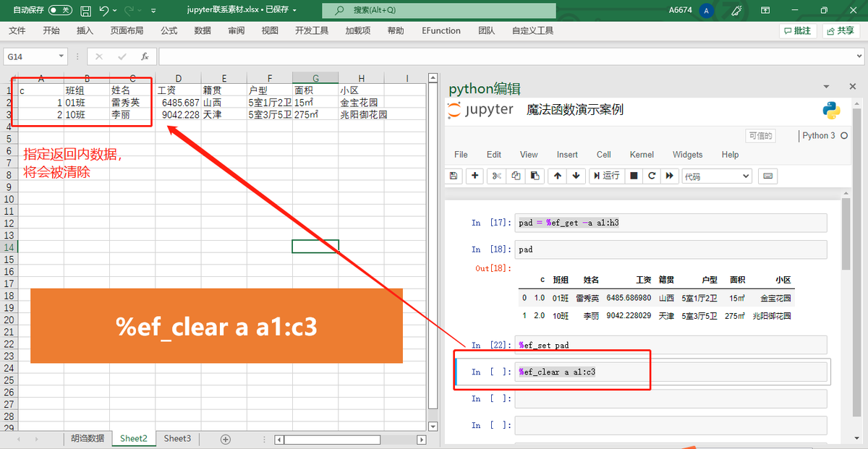This screenshot has height=449, width=868.
Task: Open the command palette keyboard icon
Action: click(x=767, y=176)
